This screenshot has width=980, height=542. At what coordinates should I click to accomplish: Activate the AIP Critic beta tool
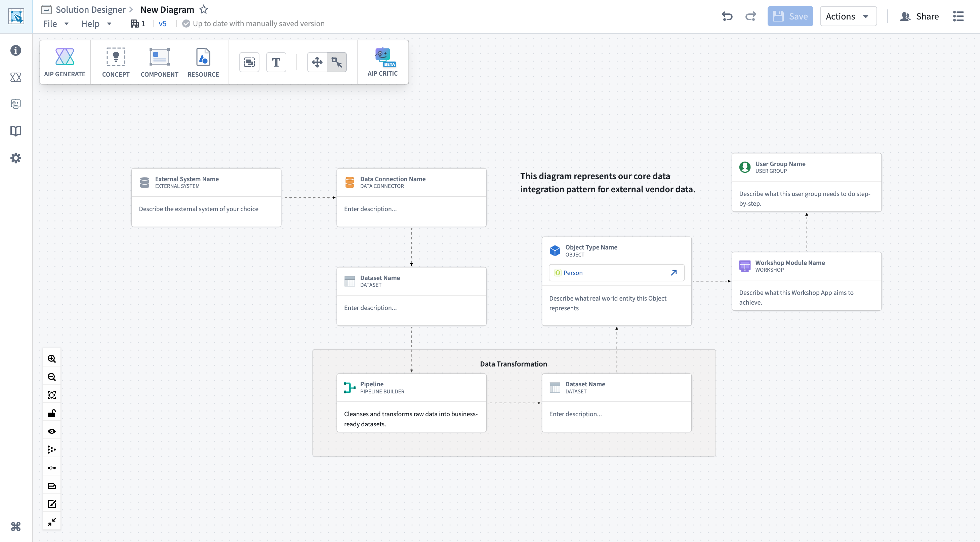[382, 62]
